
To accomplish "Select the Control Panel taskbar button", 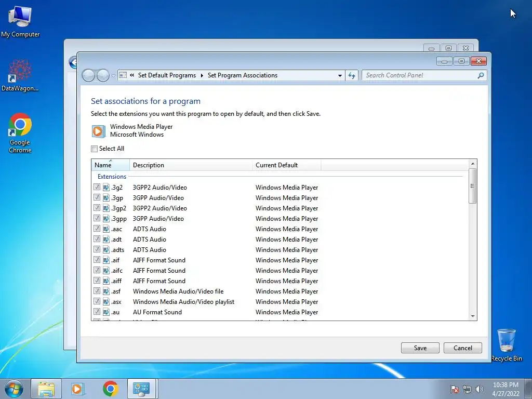I will [141, 389].
